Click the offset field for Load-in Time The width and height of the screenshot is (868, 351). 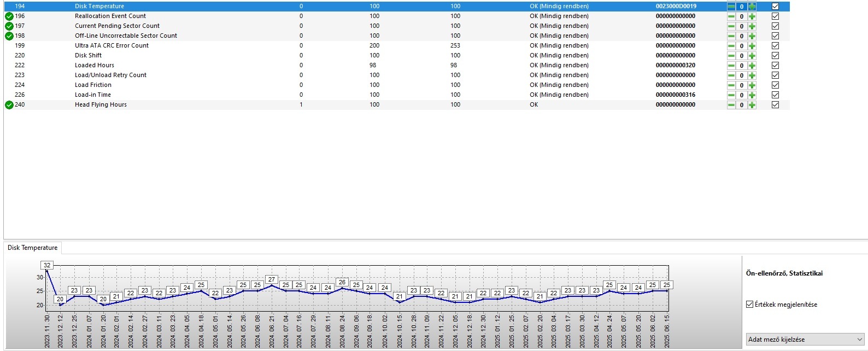(742, 95)
